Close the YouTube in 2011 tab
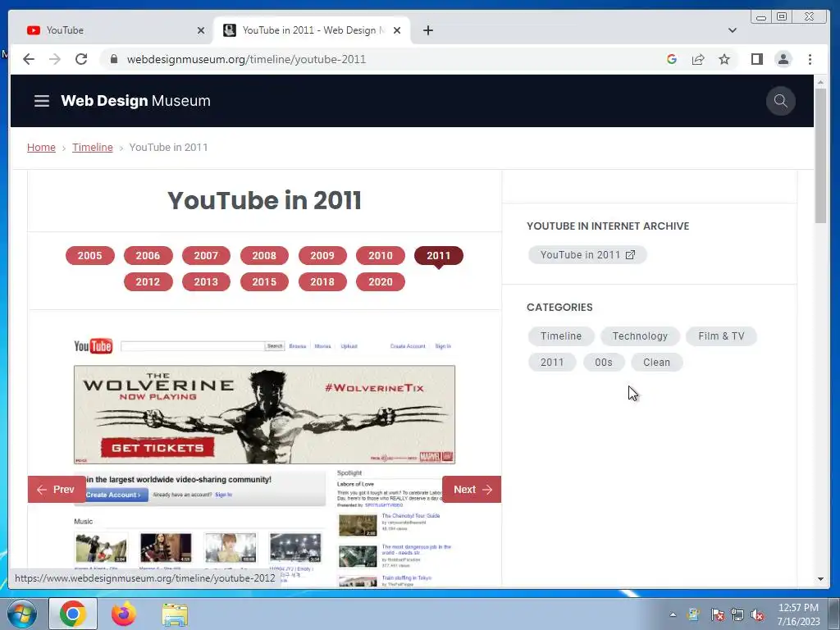This screenshot has width=840, height=630. [x=397, y=30]
